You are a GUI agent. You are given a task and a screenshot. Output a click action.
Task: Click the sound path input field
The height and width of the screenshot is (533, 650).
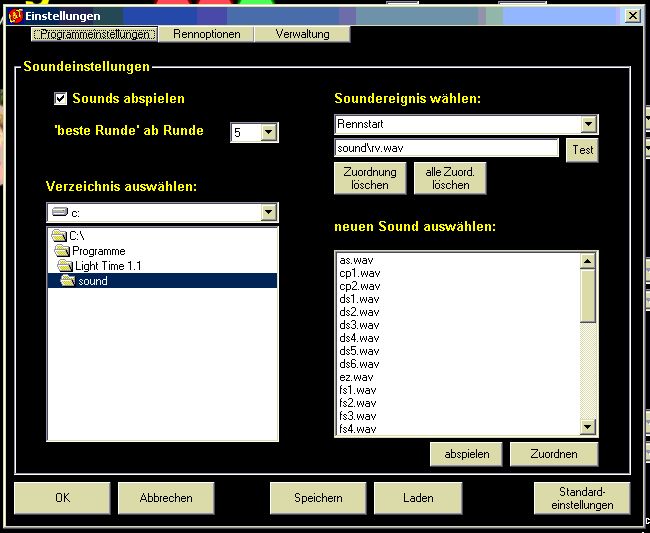446,148
